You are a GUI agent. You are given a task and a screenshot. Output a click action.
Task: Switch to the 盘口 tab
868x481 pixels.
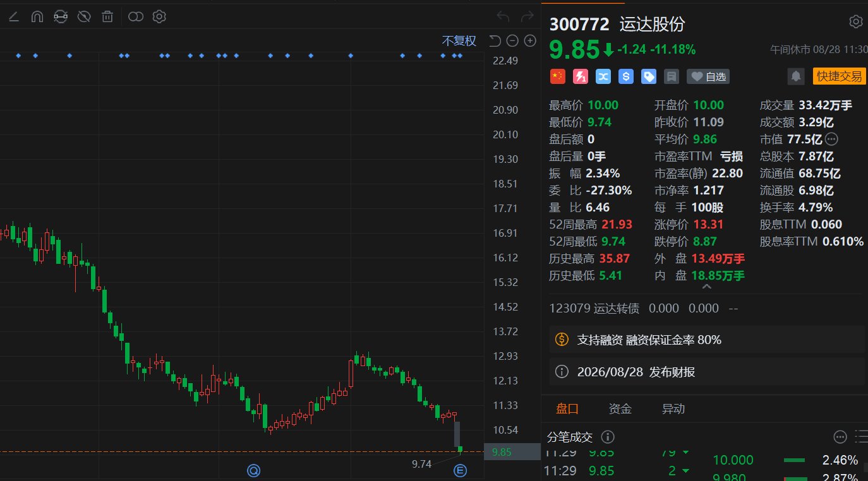coord(567,409)
